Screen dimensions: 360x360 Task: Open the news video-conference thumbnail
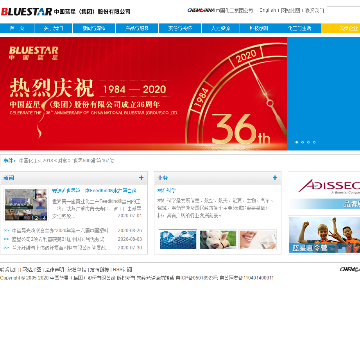26,205
